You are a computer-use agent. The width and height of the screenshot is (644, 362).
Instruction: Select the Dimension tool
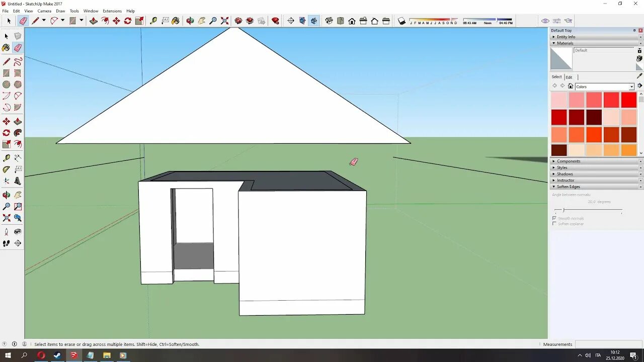[x=18, y=158]
